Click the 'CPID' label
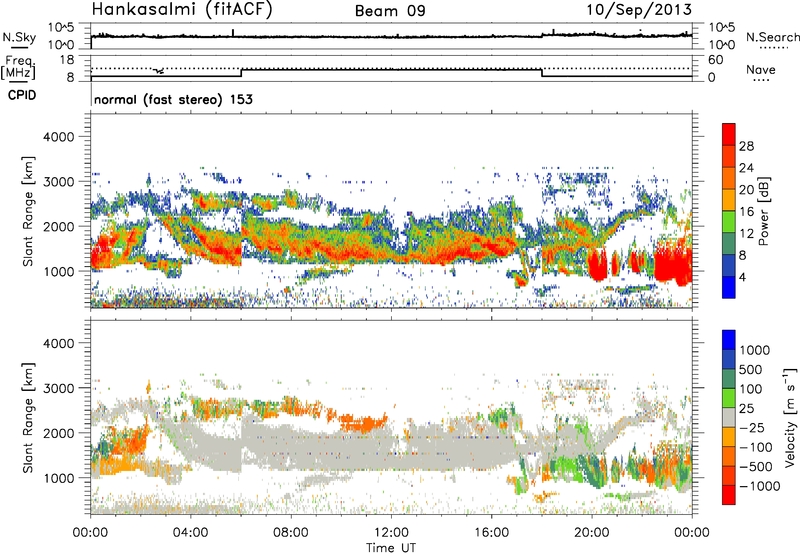 tap(22, 95)
